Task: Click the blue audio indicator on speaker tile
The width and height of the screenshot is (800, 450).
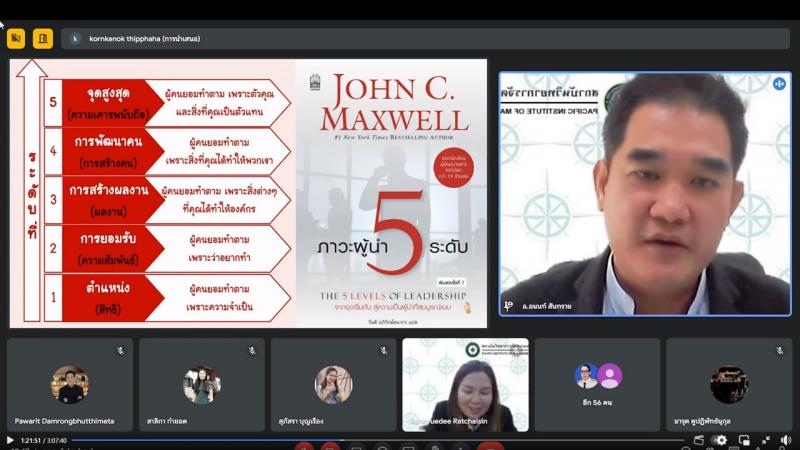Action: [x=779, y=84]
